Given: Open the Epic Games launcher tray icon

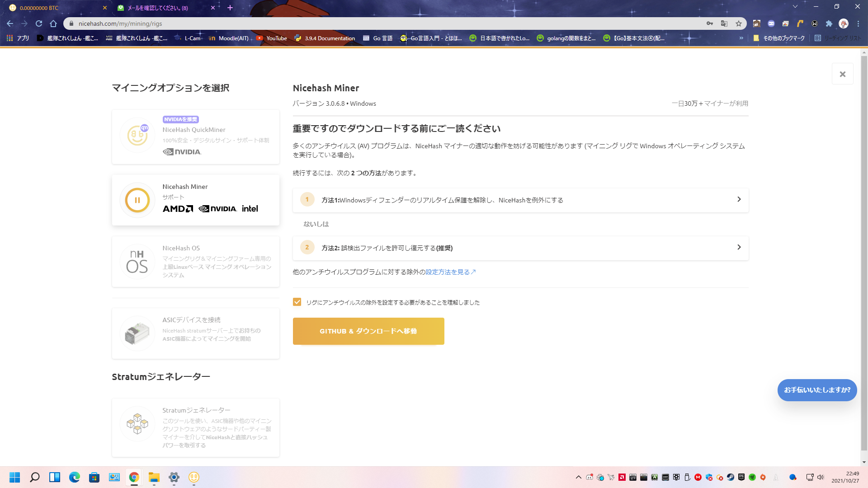Looking at the screenshot, I should pos(741,478).
